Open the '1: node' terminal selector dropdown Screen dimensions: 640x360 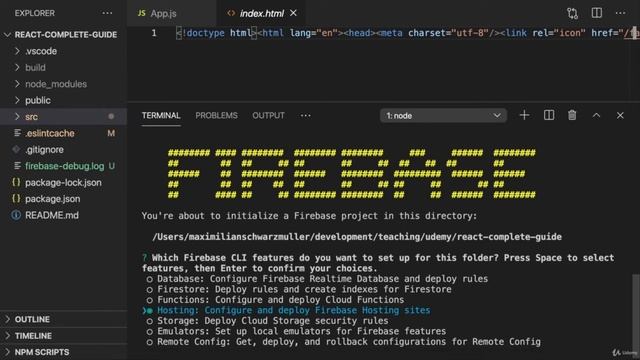(444, 116)
